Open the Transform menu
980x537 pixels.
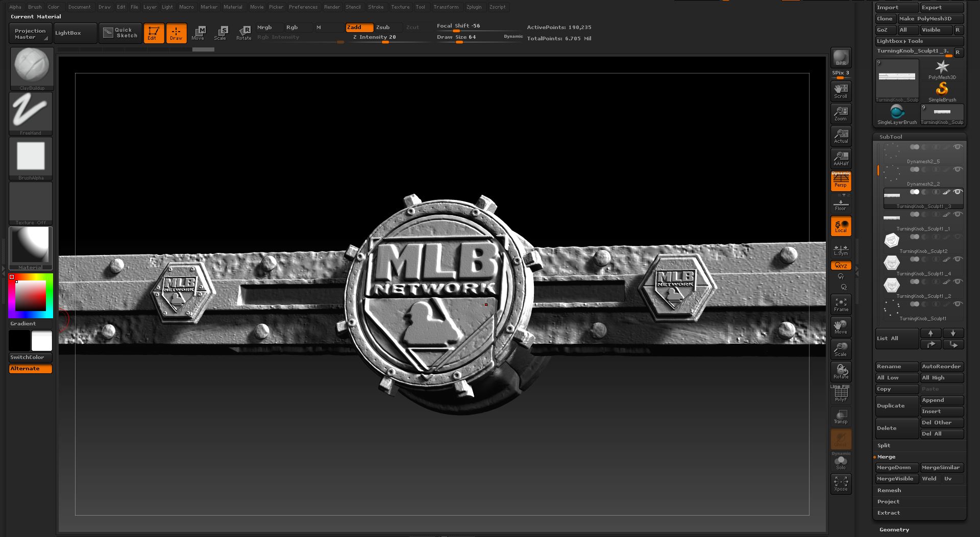[x=446, y=7]
